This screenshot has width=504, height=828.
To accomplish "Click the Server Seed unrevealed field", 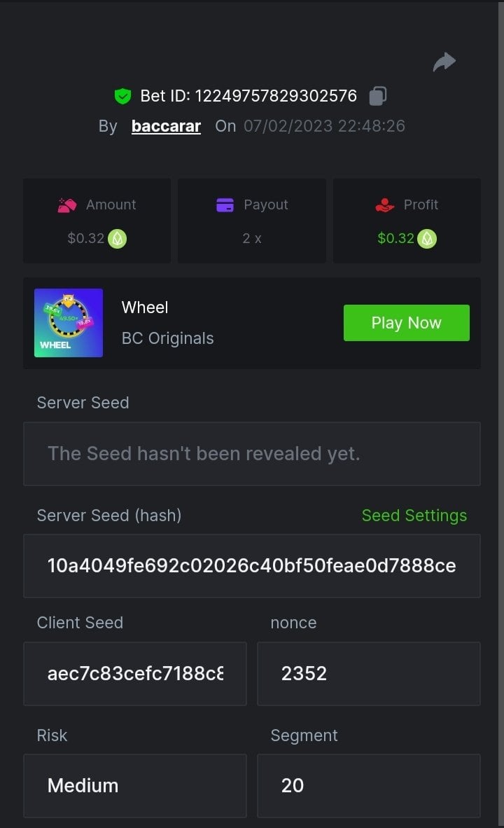I will click(x=252, y=454).
